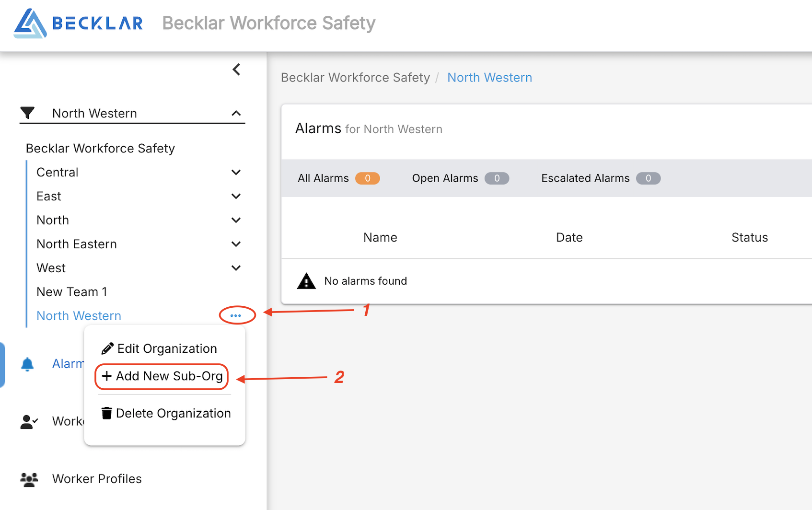The height and width of the screenshot is (510, 812).
Task: Select West in the organization tree
Action: [51, 268]
